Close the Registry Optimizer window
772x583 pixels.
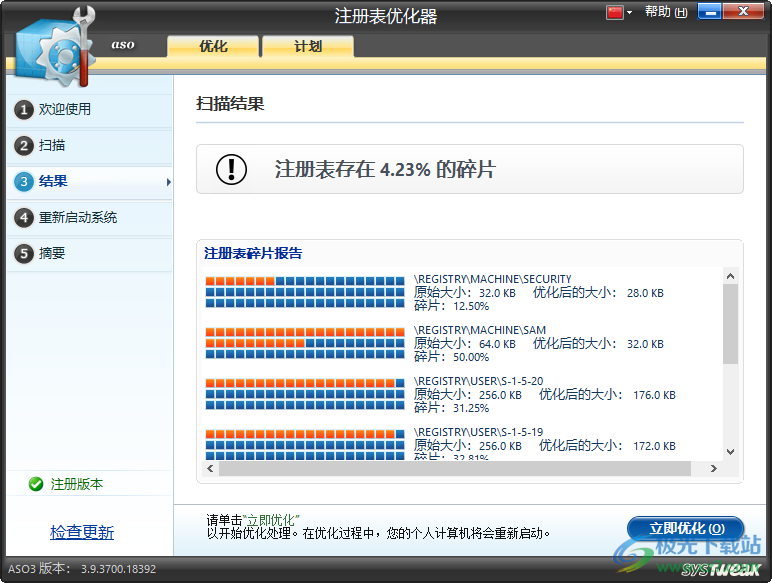tap(743, 12)
